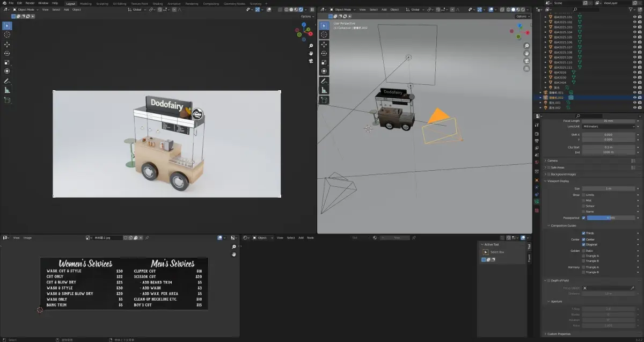This screenshot has height=342, width=644.
Task: Click zoom icon in image editor
Action: pyautogui.click(x=234, y=247)
